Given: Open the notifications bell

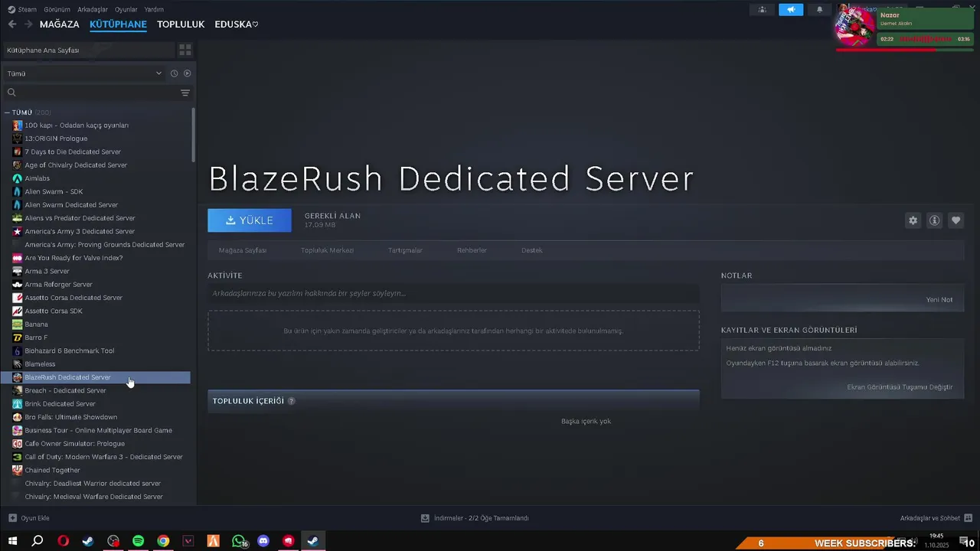Looking at the screenshot, I should point(819,9).
